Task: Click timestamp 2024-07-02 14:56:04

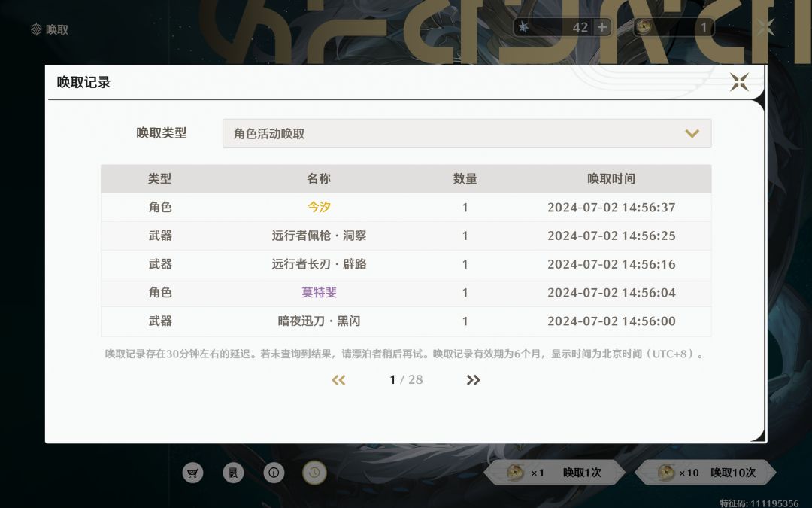Action: (x=611, y=292)
